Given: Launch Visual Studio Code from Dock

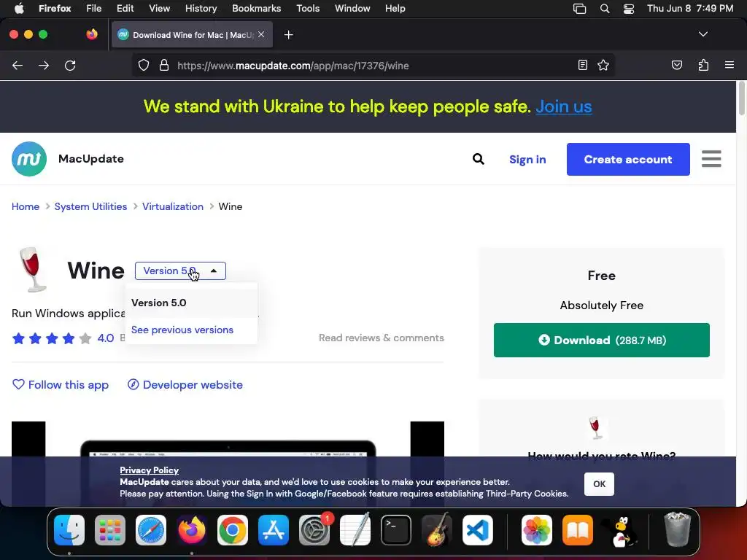Looking at the screenshot, I should [478, 530].
